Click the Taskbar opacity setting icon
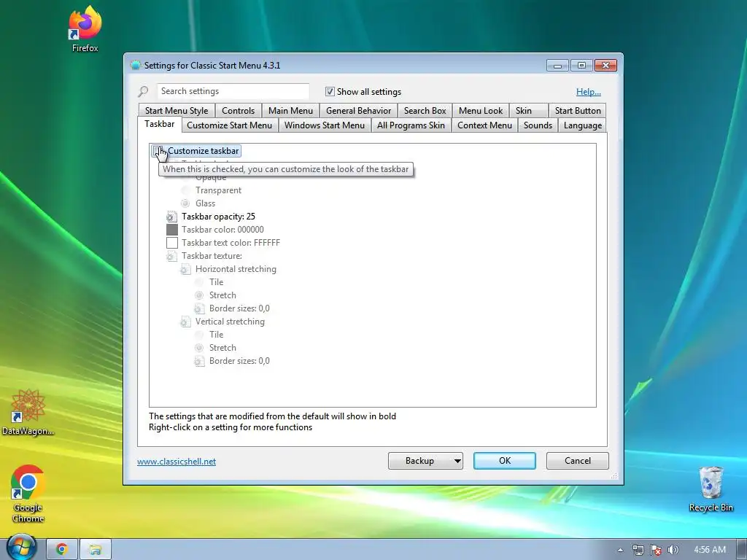Viewport: 747px width, 560px height. [x=171, y=217]
